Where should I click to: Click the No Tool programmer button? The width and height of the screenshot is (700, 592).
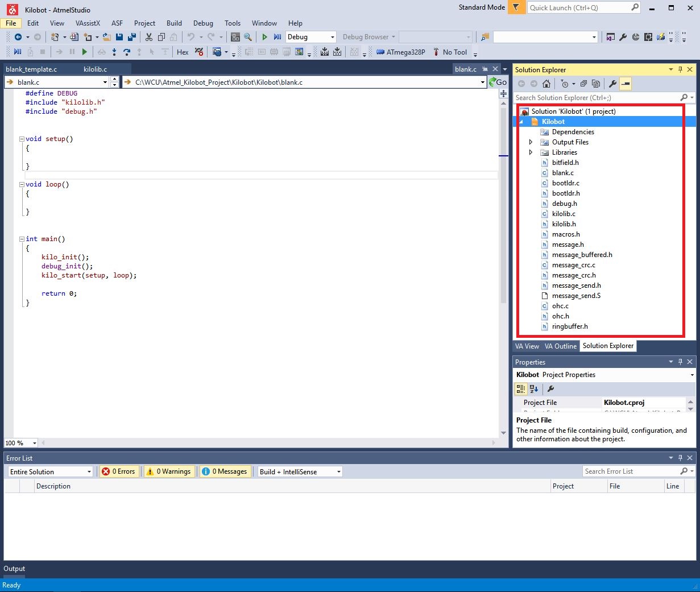pyautogui.click(x=450, y=52)
